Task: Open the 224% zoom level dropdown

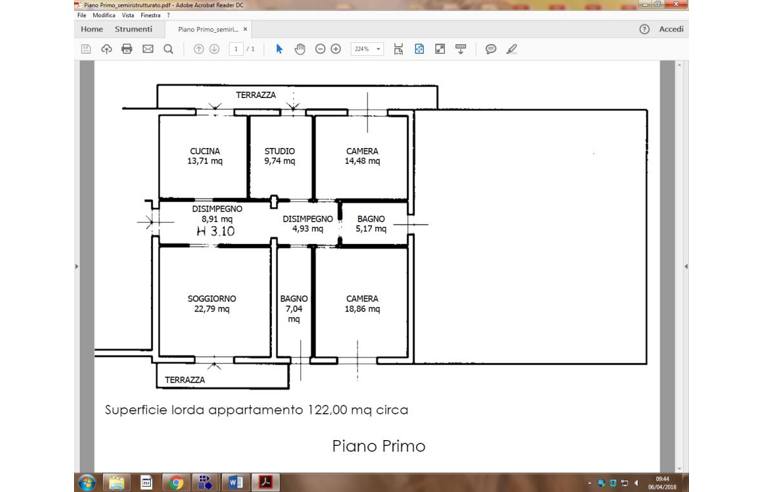Action: [x=367, y=49]
